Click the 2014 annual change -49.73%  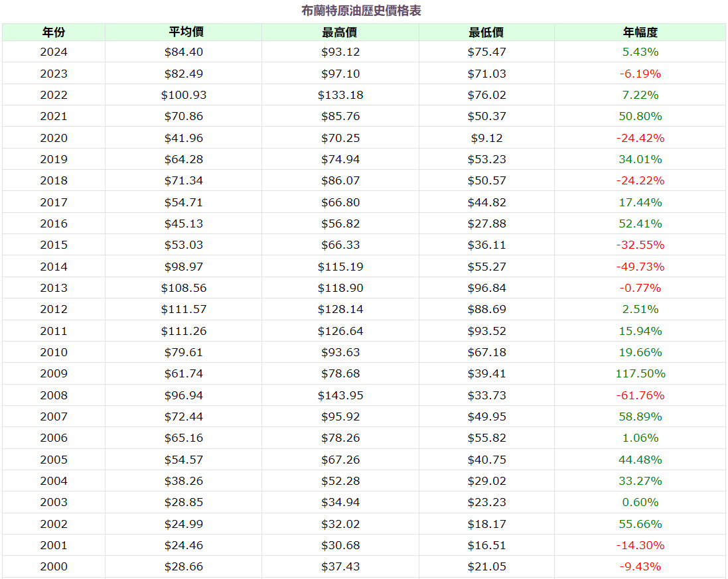[640, 267]
